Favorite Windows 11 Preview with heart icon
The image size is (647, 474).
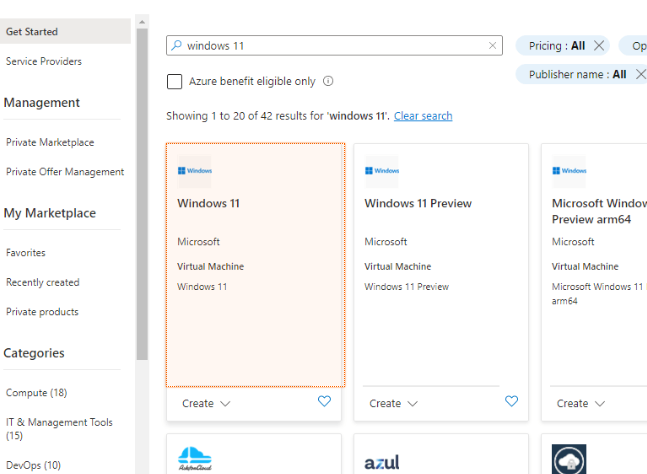tap(512, 402)
